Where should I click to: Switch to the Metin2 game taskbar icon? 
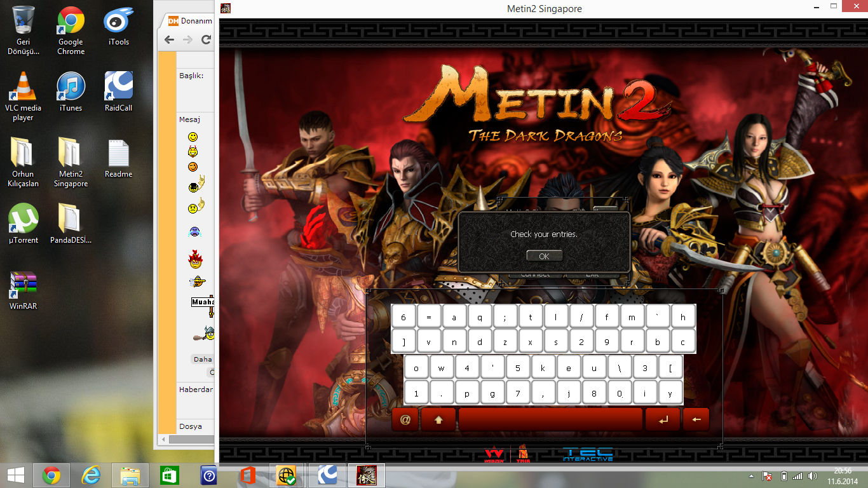pos(366,475)
